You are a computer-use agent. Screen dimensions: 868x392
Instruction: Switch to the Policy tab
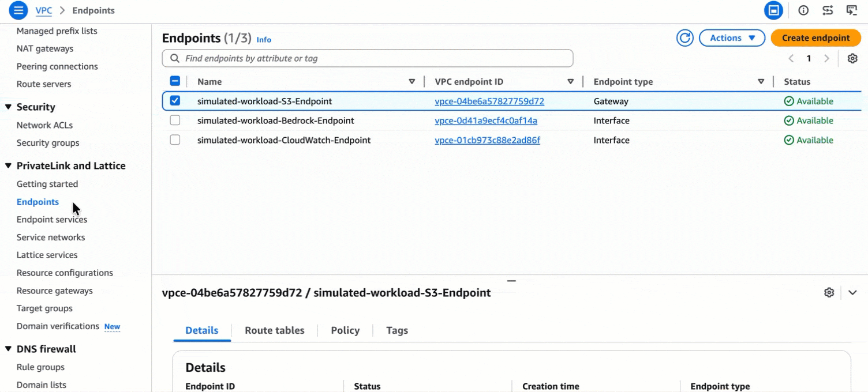[345, 330]
